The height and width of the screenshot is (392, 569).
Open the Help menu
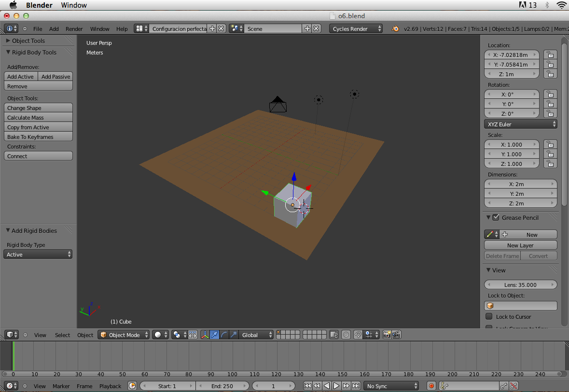pyautogui.click(x=122, y=28)
